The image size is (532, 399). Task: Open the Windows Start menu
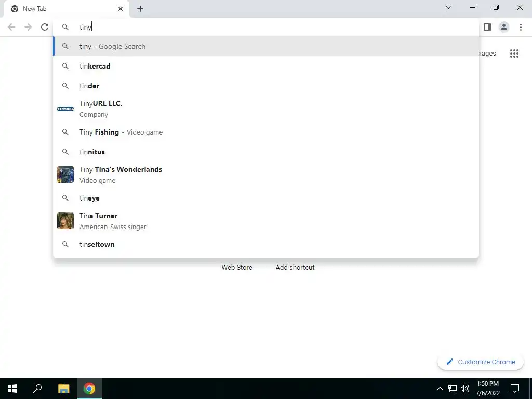click(x=12, y=389)
